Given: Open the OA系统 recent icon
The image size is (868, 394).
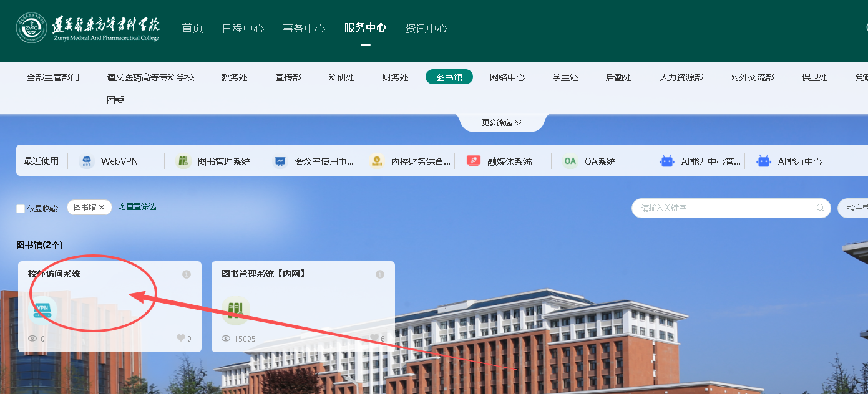Looking at the screenshot, I should (x=570, y=161).
